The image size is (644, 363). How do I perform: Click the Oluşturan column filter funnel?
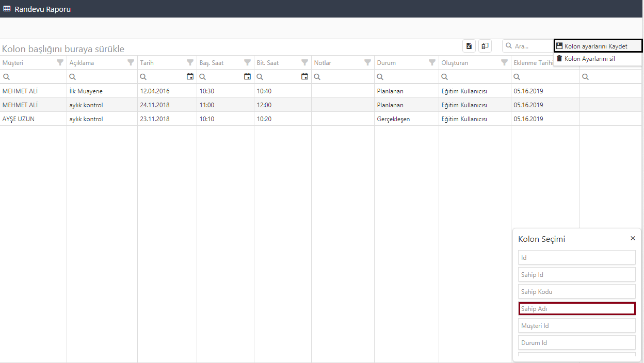505,62
